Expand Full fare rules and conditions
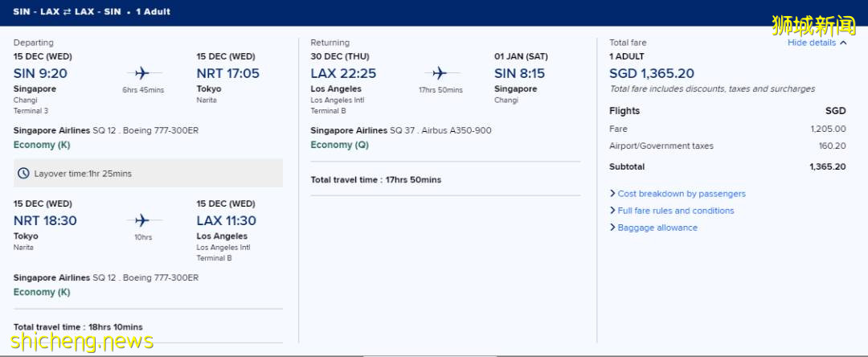The image size is (868, 357). coord(675,211)
